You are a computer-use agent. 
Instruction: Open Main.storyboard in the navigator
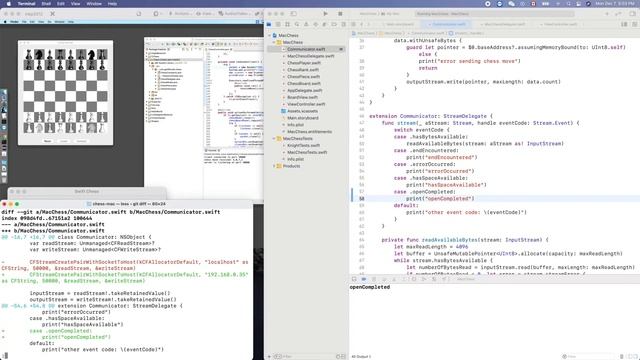302,118
